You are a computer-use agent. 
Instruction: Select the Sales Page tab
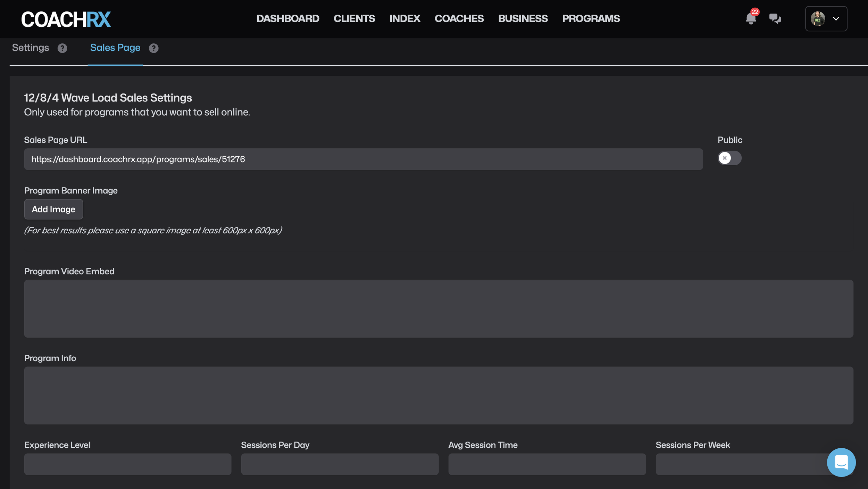pos(115,48)
